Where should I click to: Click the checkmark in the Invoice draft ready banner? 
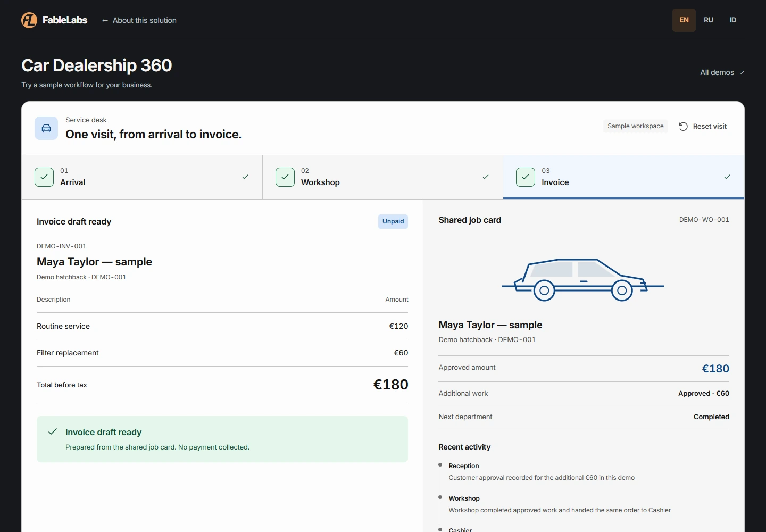click(x=53, y=431)
